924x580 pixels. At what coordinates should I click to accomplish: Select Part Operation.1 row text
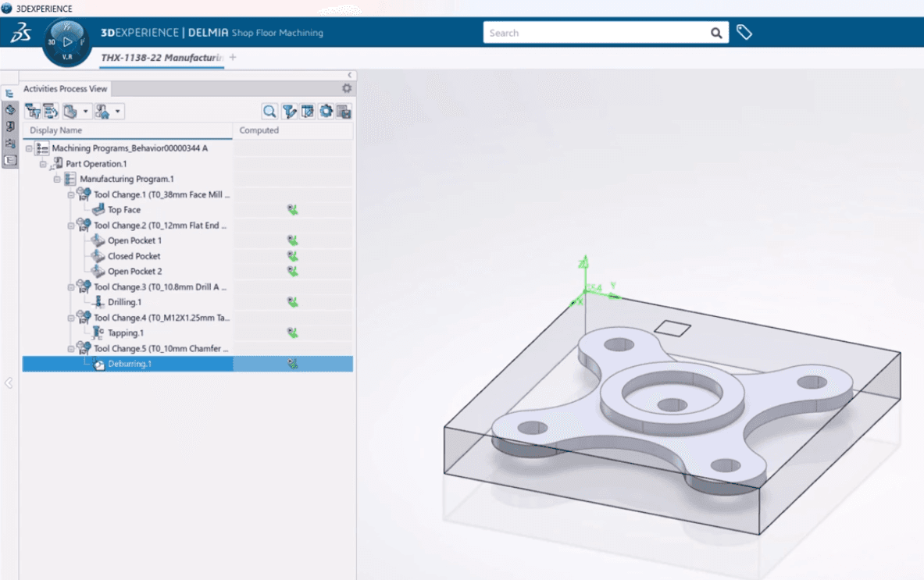(96, 164)
